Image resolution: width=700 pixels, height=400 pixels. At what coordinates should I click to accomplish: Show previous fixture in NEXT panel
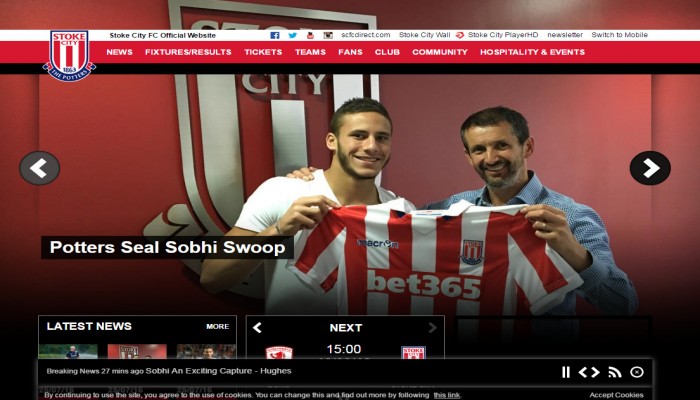tap(257, 328)
